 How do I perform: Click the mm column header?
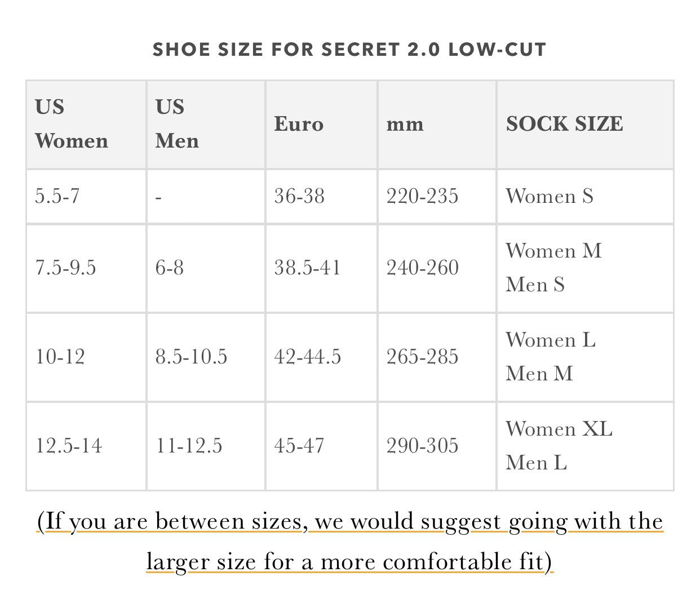pos(405,124)
